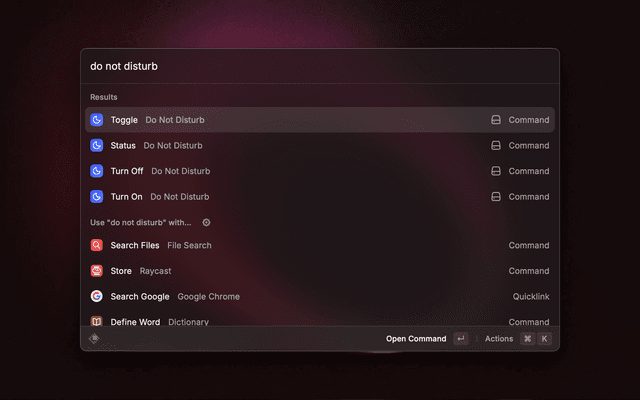The image size is (640, 400).
Task: Click the moon icon beside Turn Off
Action: point(97,171)
